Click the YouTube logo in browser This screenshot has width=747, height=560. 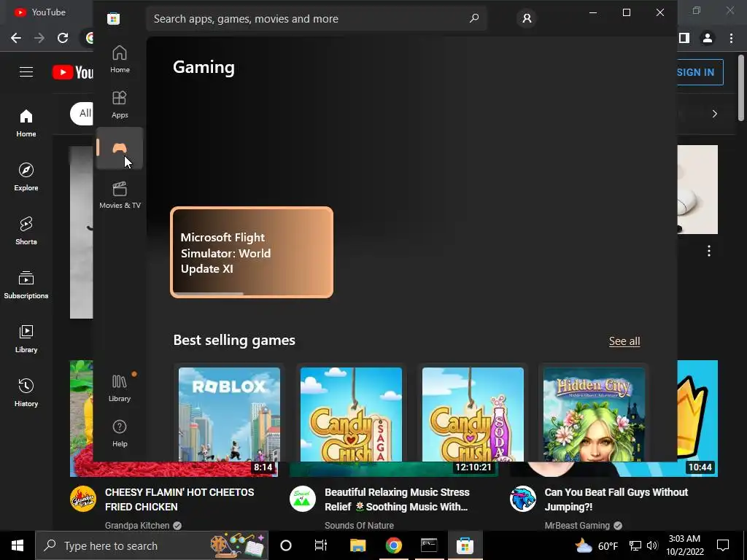[72, 72]
